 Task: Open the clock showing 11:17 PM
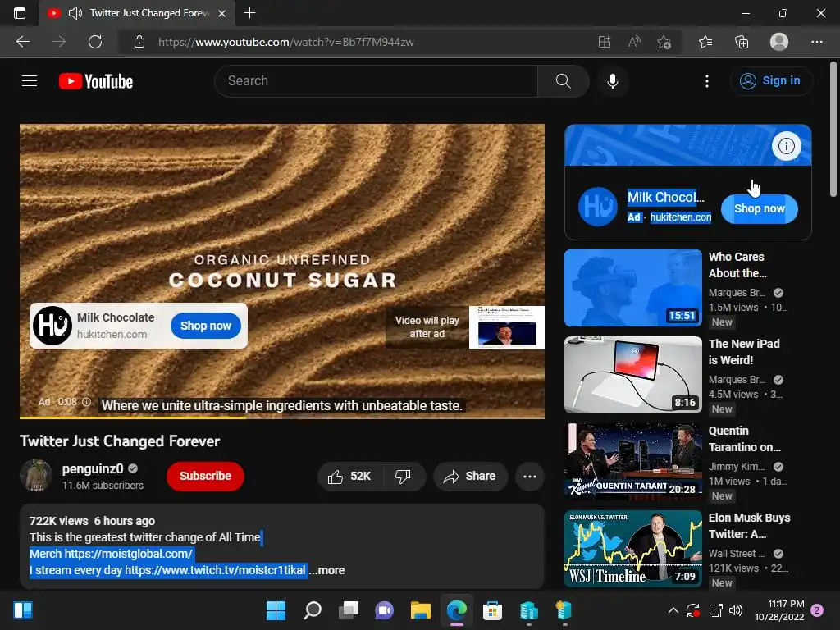(779, 610)
